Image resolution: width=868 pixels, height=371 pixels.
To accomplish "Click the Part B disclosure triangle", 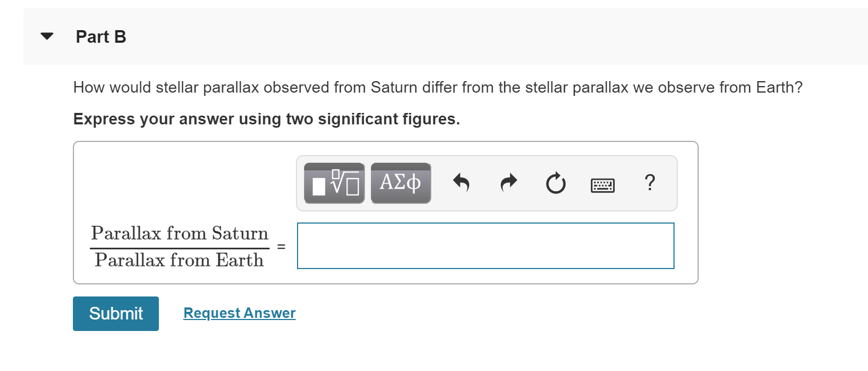I will click(47, 36).
